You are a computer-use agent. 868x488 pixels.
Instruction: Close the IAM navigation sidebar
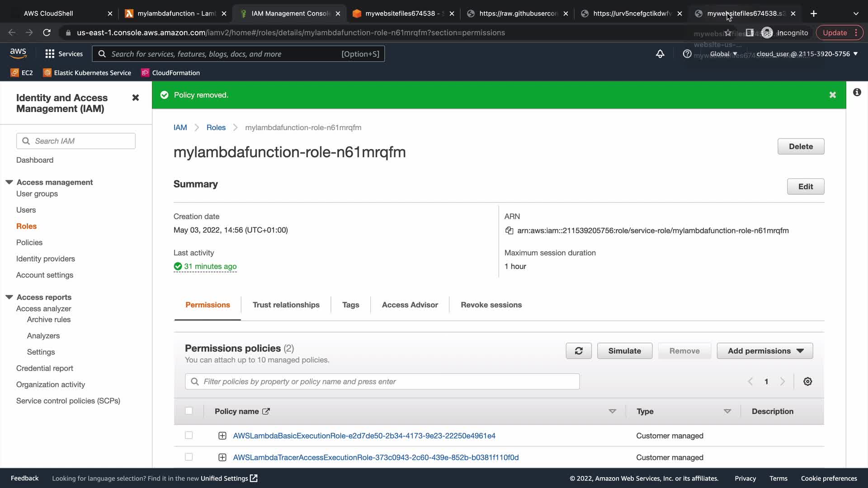pyautogui.click(x=135, y=98)
